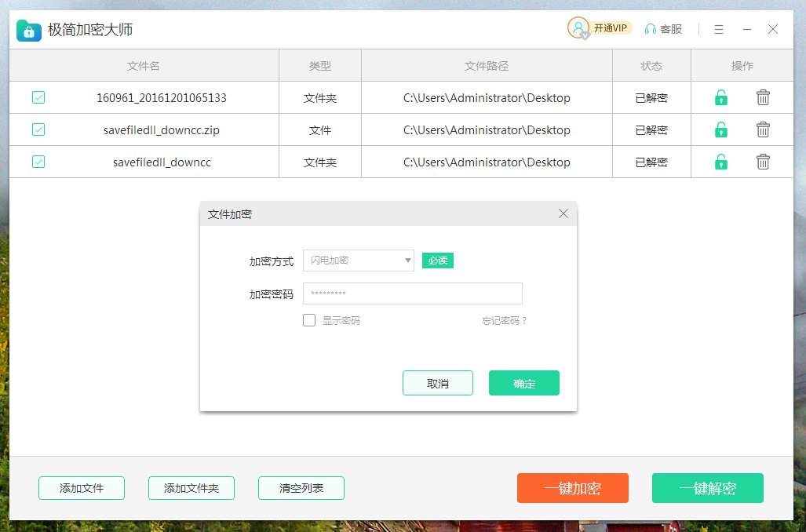Uncheck the savefiledll_downcc.zip row checkbox
The height and width of the screenshot is (532, 806).
coord(38,129)
